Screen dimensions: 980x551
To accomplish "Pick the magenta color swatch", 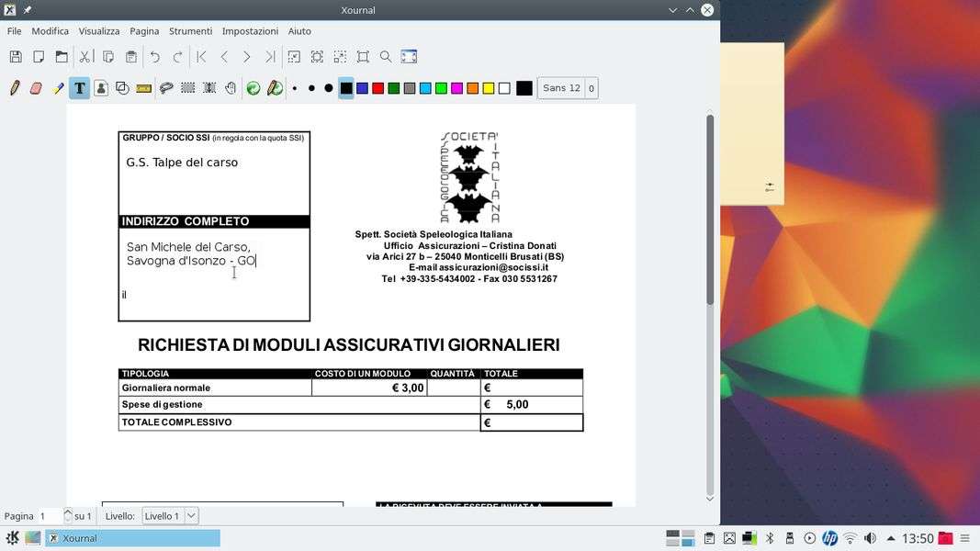I will pyautogui.click(x=456, y=88).
